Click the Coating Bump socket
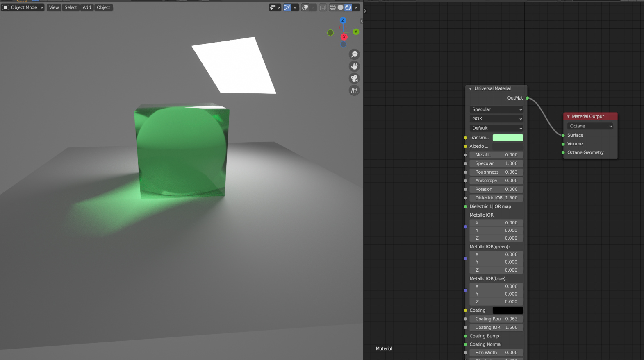This screenshot has width=644, height=360. click(x=465, y=336)
